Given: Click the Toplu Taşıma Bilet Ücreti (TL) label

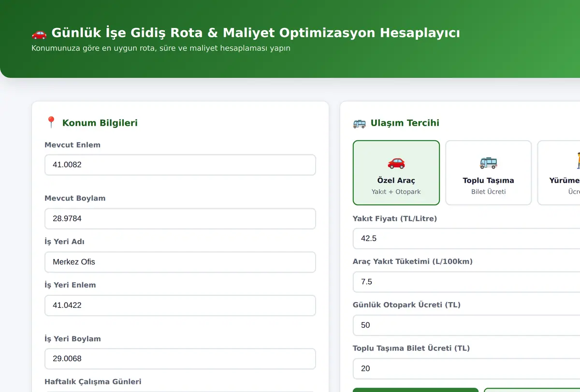Looking at the screenshot, I should [x=411, y=348].
